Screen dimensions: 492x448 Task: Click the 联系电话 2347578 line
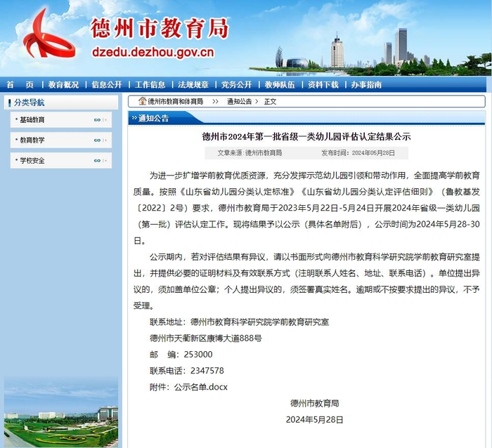[187, 371]
